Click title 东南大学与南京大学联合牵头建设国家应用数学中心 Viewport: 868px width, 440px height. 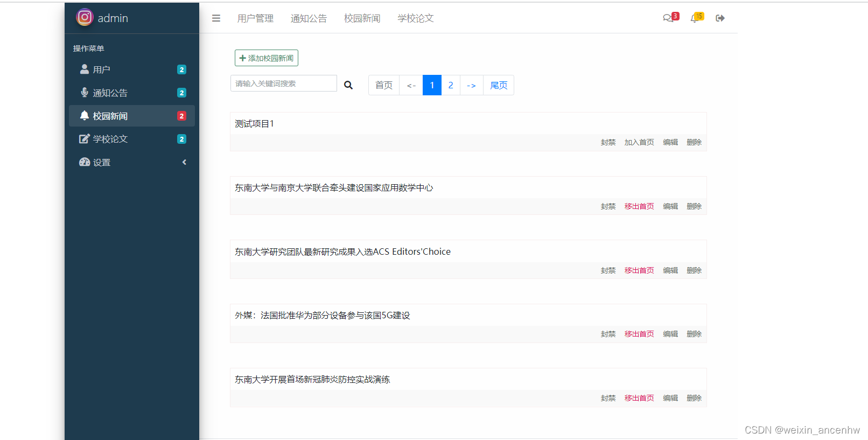click(334, 188)
